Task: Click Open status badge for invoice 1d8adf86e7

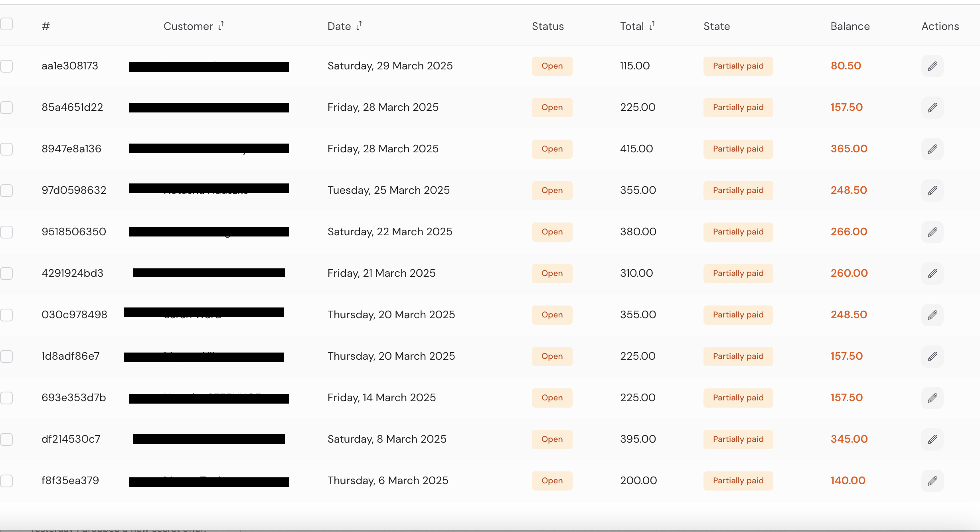Action: [552, 357]
